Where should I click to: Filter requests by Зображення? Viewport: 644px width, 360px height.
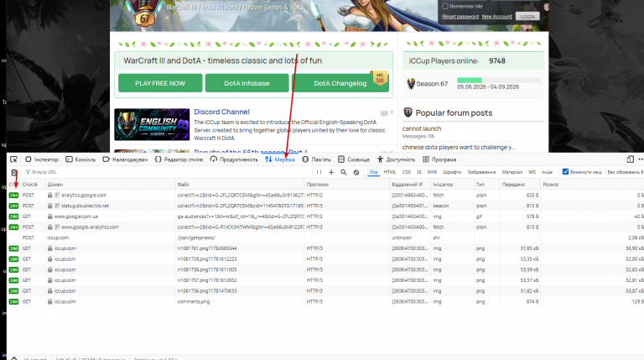point(481,172)
